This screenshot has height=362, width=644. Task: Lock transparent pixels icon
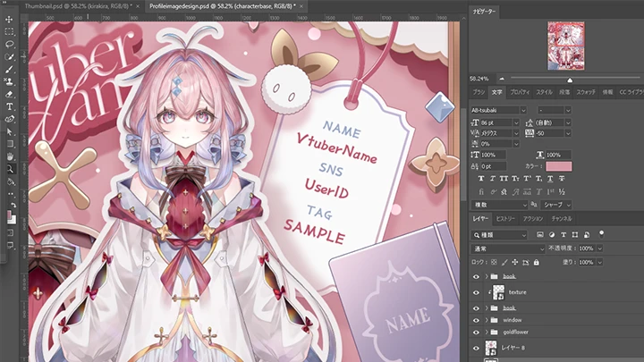coord(494,262)
